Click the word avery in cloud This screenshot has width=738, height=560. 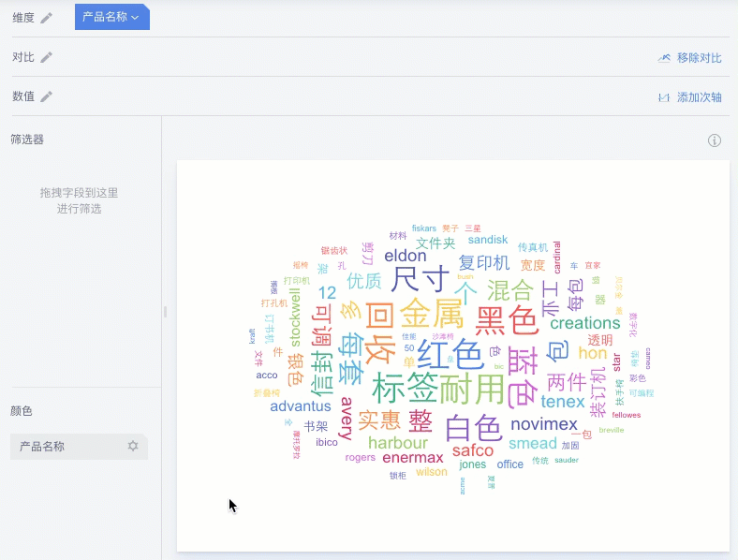coord(347,419)
